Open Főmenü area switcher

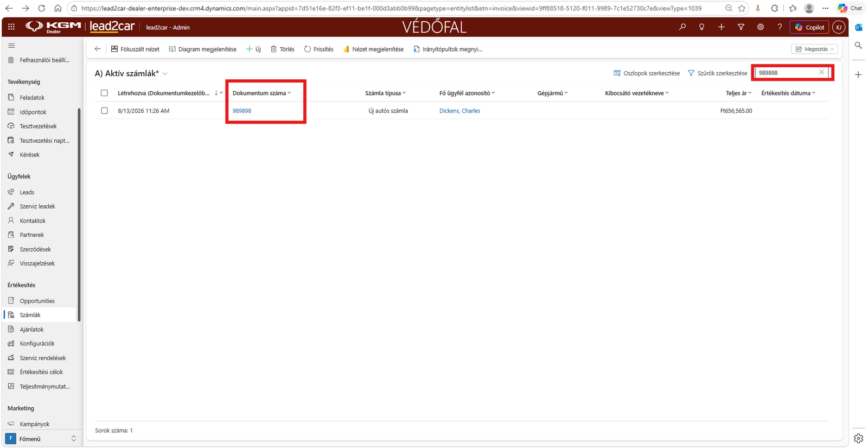[41, 439]
